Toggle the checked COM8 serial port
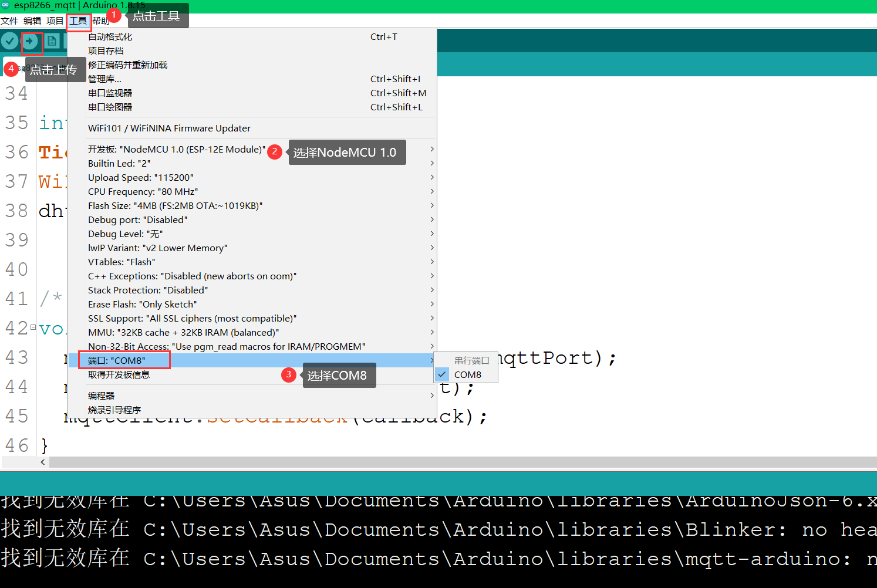 [466, 375]
